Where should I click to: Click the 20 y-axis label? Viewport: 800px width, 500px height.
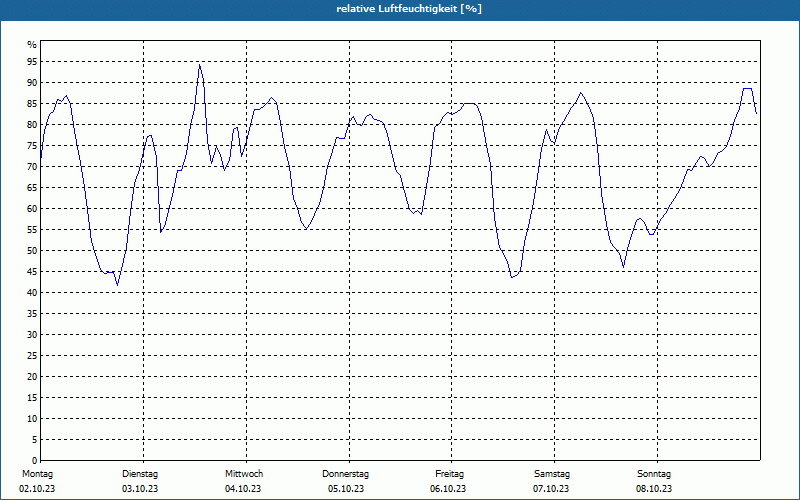(32, 377)
